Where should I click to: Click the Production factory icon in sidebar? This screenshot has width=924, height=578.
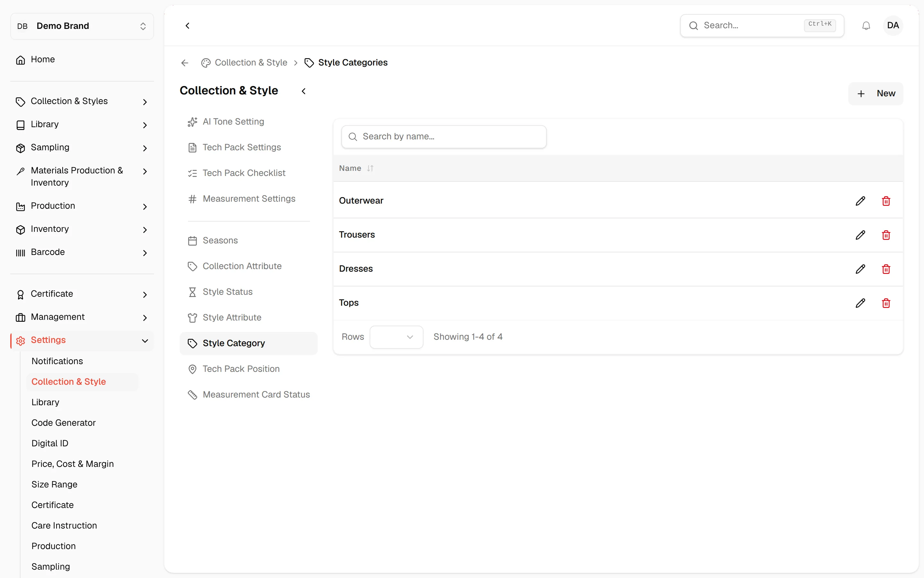click(x=21, y=206)
